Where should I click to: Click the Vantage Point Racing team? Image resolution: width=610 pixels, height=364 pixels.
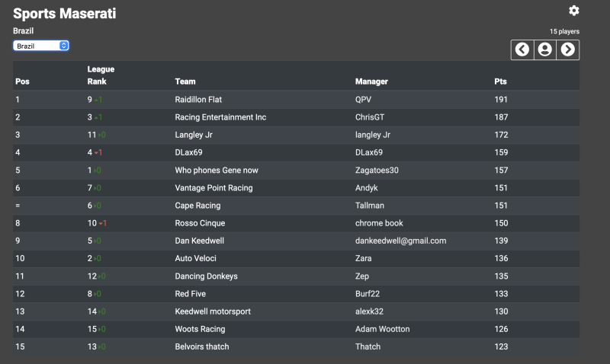pyautogui.click(x=214, y=188)
